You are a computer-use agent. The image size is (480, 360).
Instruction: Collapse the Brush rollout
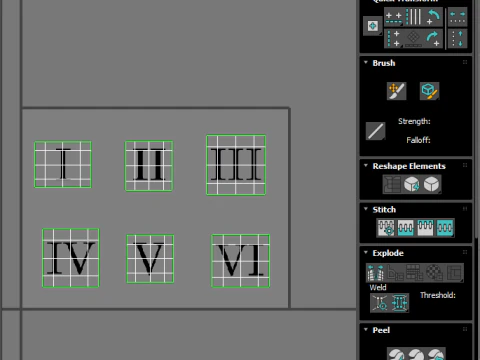click(x=366, y=62)
